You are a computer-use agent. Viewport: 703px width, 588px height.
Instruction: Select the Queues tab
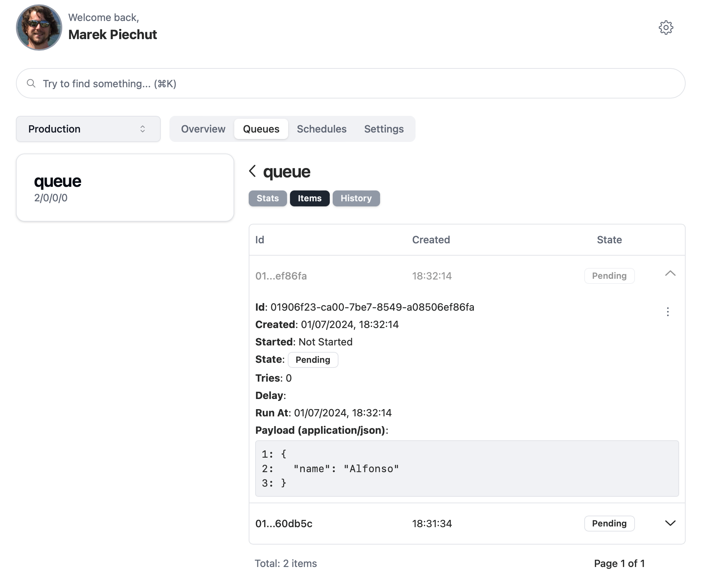261,129
